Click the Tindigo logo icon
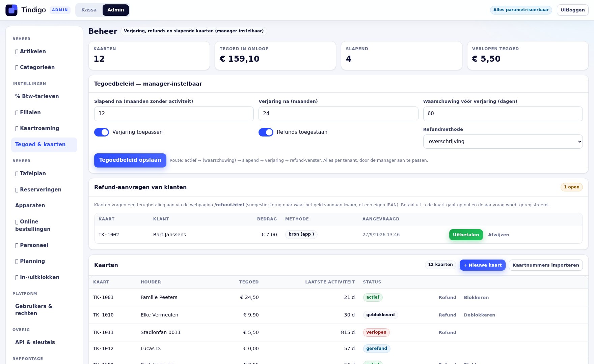 [11, 10]
